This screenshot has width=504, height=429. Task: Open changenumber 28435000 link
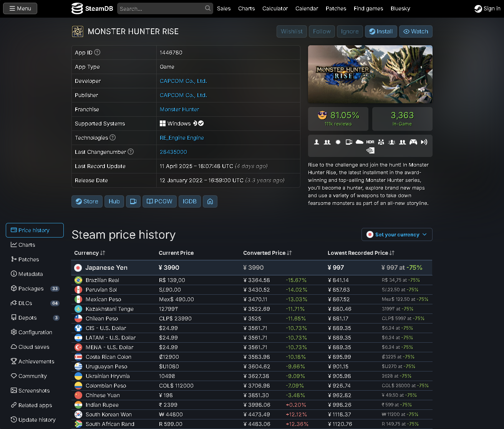tap(173, 152)
